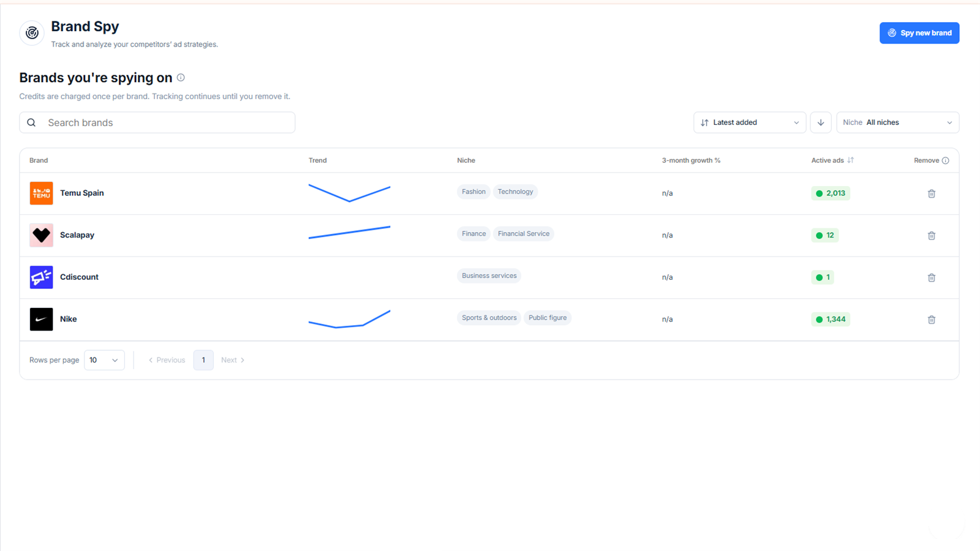Viewport: 980px width, 551px height.
Task: Click the 1,344 active ads badge
Action: click(831, 319)
